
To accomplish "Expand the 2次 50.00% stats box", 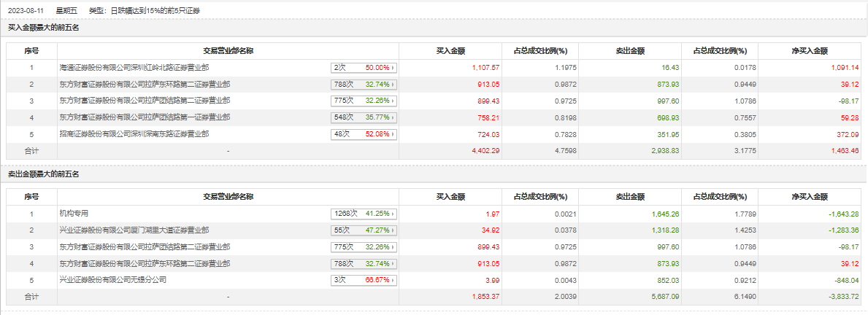I will (x=364, y=68).
